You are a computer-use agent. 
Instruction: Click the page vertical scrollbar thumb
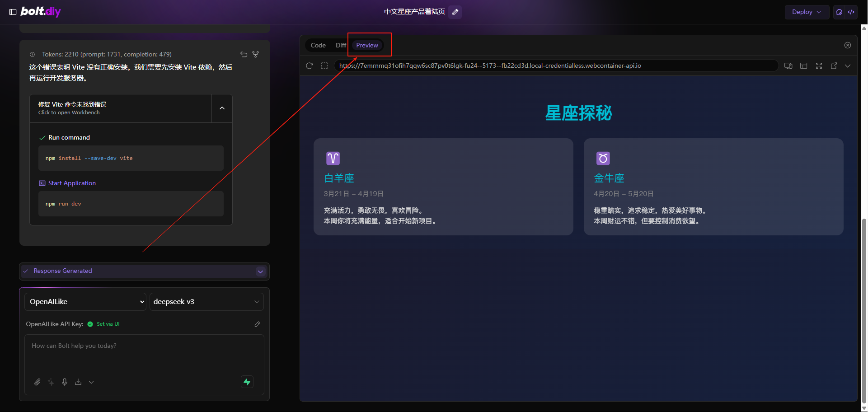(864, 311)
